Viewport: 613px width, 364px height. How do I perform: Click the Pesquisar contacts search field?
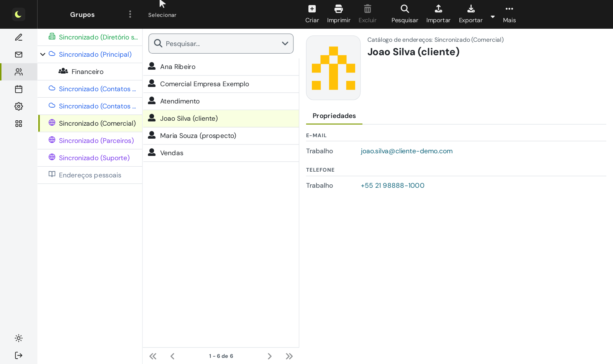[x=221, y=44]
